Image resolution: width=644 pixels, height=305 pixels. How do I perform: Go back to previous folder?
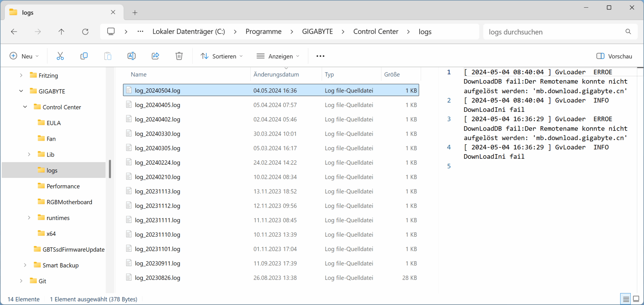[14, 32]
